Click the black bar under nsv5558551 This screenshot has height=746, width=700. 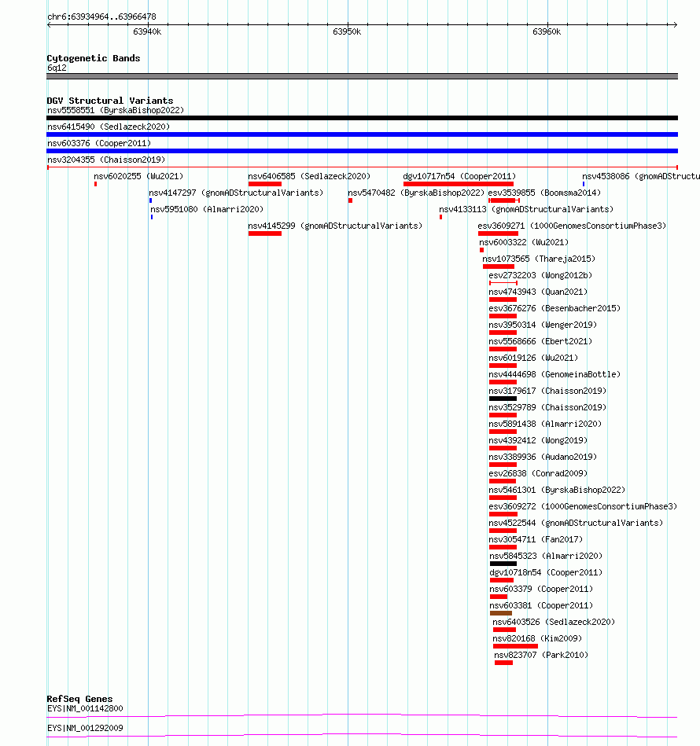tap(362, 118)
